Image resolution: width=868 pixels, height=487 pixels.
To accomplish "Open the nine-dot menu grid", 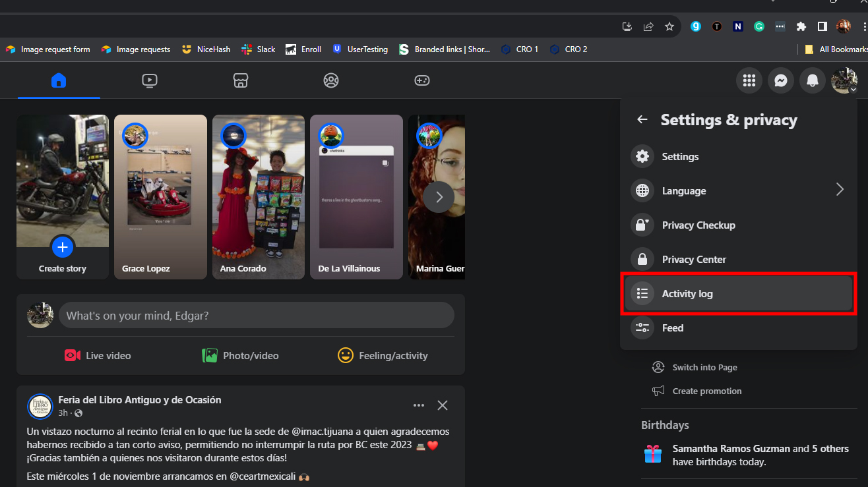I will [x=749, y=80].
